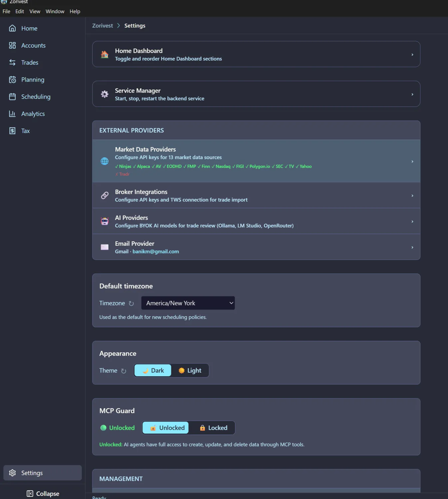Click the Email Provider envelope icon
The image size is (448, 499).
point(105,247)
